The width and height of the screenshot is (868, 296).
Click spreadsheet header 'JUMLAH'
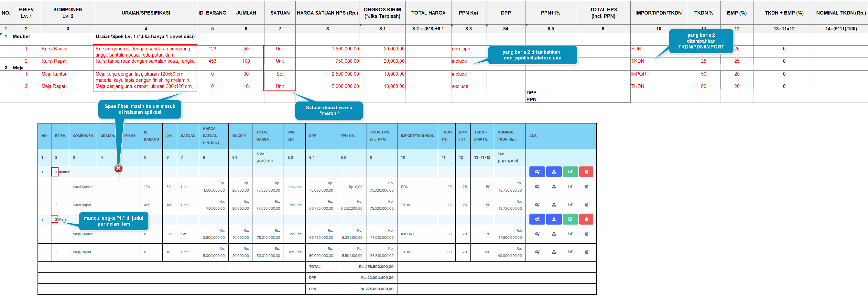coord(246,13)
